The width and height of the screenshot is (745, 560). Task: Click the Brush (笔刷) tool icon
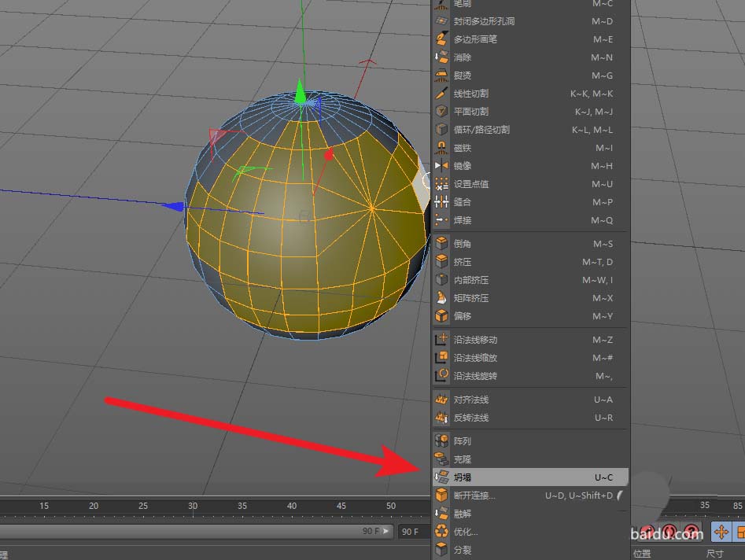pyautogui.click(x=442, y=4)
